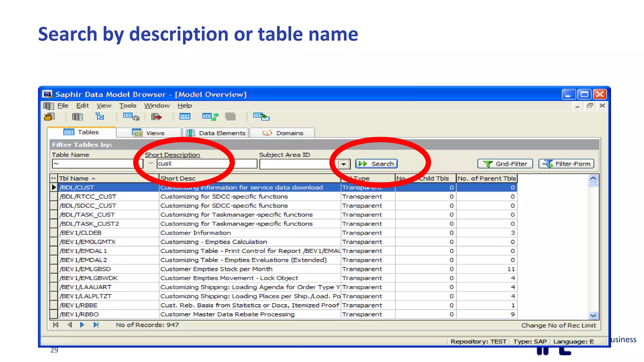Viewport: 644px width, 362px height.
Task: Click the blue table grid toolbar icon
Action: [x=185, y=117]
